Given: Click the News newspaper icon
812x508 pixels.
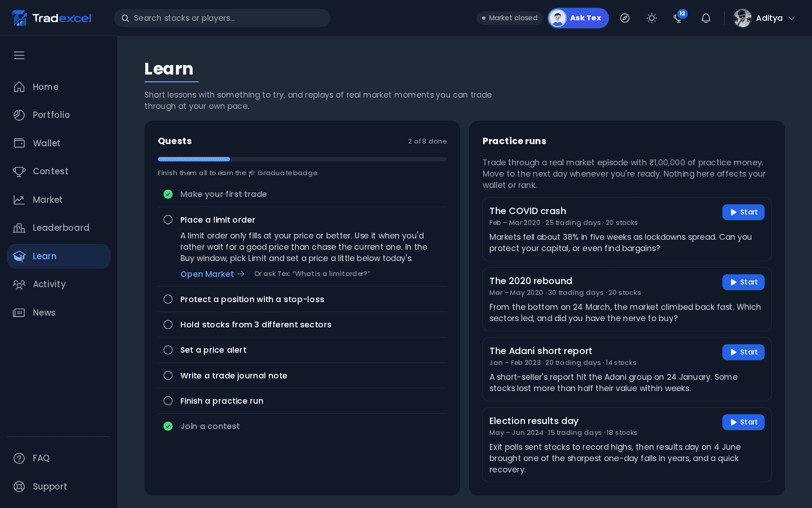Looking at the screenshot, I should tap(19, 312).
